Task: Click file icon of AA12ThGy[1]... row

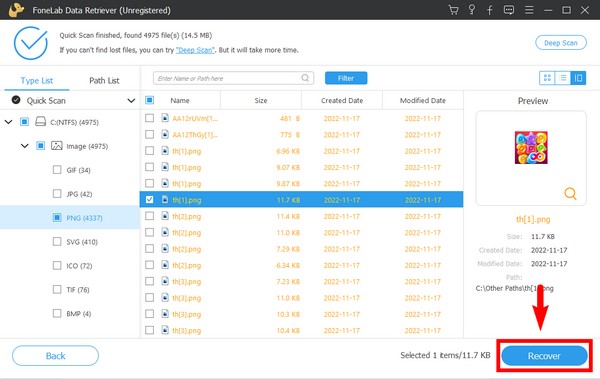Action: coord(165,134)
